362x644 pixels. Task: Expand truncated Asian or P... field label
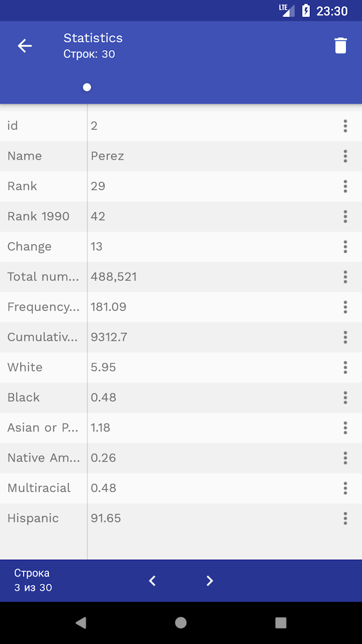click(x=43, y=428)
